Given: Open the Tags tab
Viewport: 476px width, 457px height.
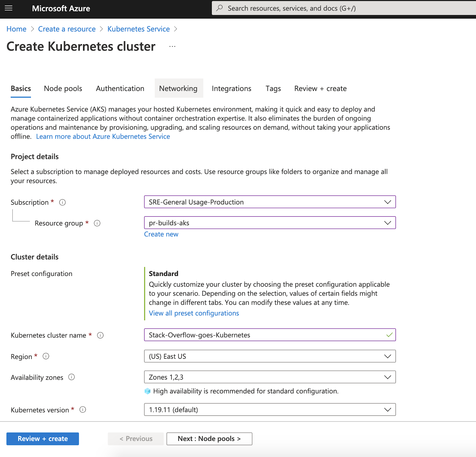Looking at the screenshot, I should [x=273, y=88].
